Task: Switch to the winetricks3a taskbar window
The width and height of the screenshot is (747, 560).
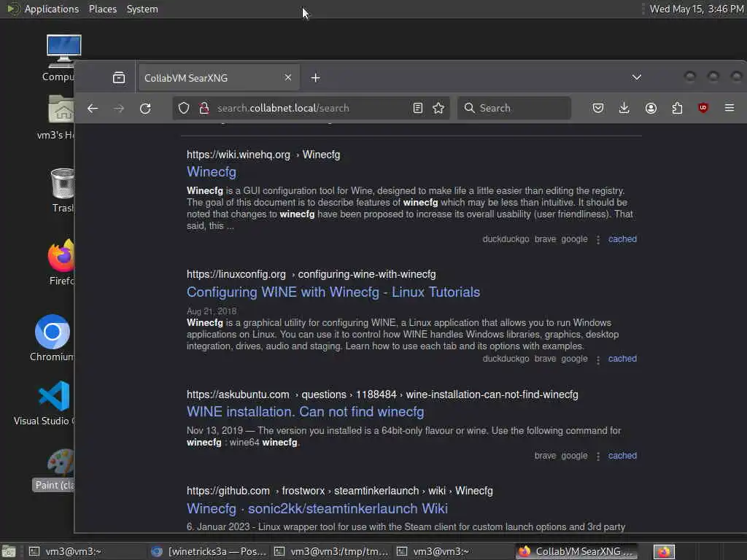Action: pyautogui.click(x=209, y=551)
